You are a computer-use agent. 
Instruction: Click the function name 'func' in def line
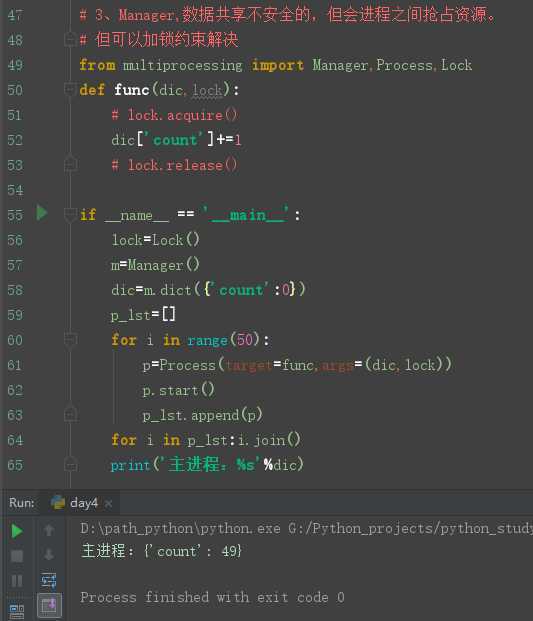(131, 90)
